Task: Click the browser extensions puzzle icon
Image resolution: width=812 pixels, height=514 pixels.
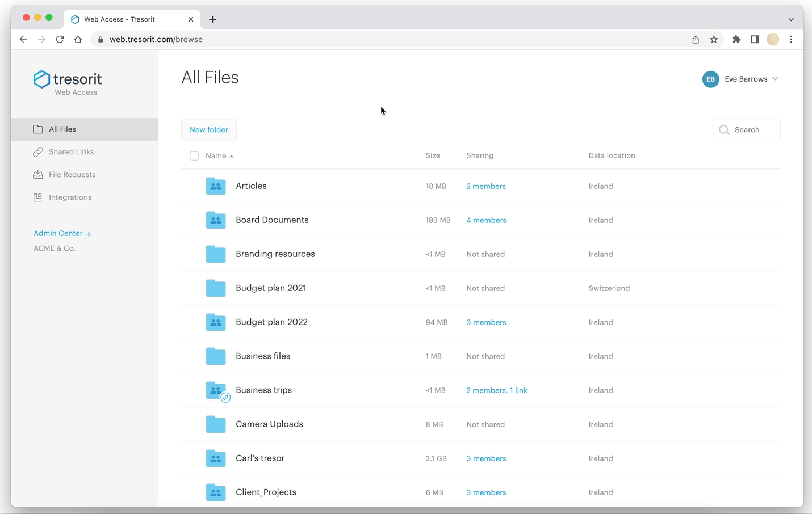Action: tap(736, 39)
